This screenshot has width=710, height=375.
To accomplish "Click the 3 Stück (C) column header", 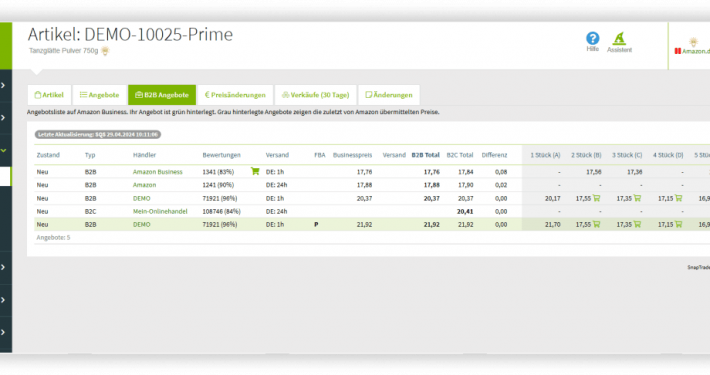I will tap(627, 155).
